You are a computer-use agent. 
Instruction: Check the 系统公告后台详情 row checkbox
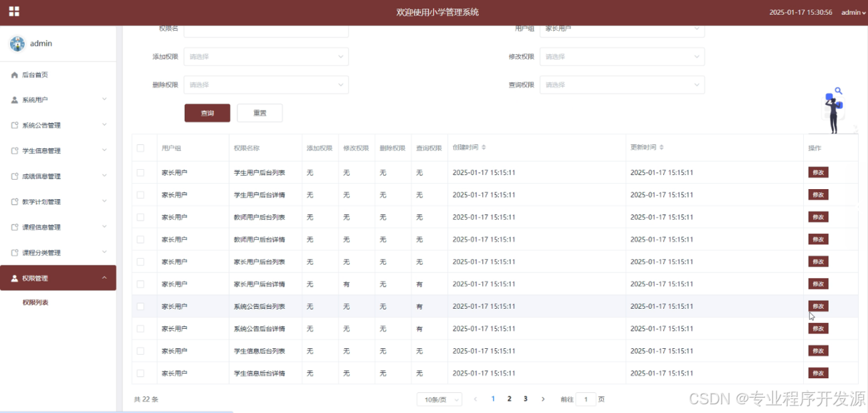(140, 328)
